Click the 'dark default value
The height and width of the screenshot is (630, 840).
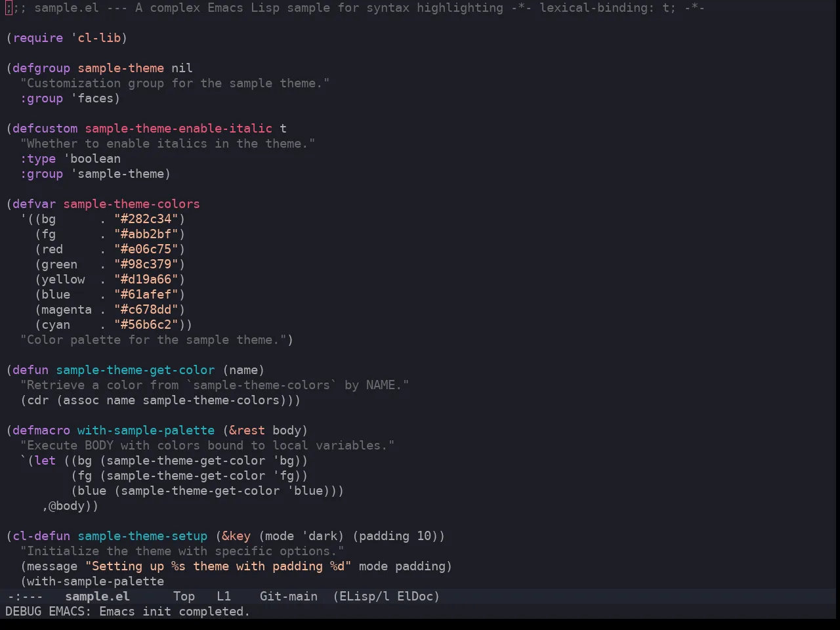click(319, 536)
